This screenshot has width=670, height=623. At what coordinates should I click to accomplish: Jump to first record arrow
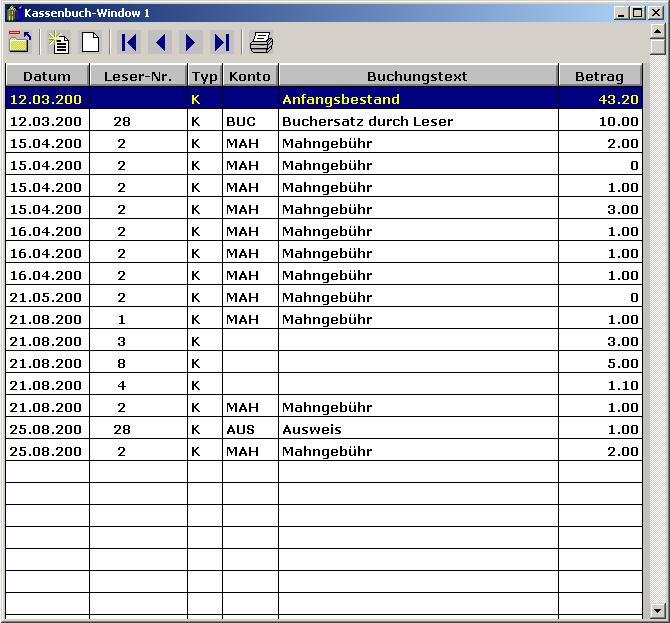tap(129, 43)
